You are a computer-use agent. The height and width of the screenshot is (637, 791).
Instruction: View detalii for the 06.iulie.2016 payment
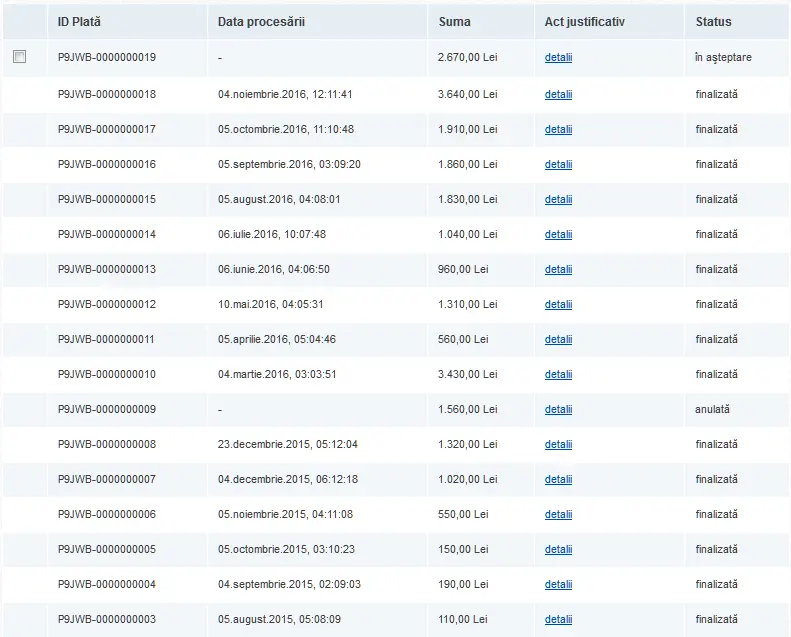coord(558,234)
